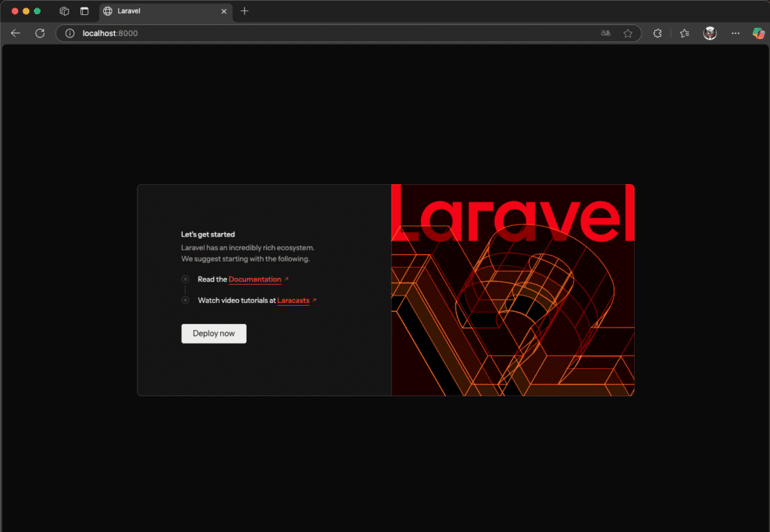Open the favorites list icon
This screenshot has width=770, height=532.
[684, 33]
